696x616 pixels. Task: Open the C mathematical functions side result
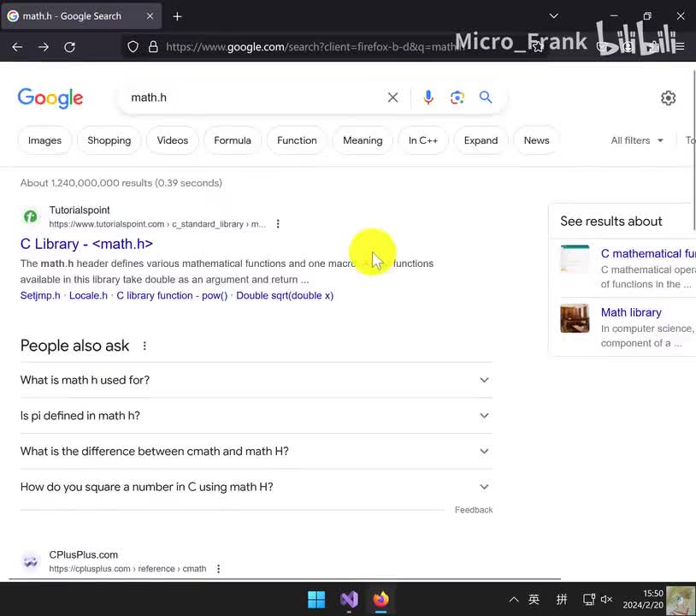(x=648, y=253)
